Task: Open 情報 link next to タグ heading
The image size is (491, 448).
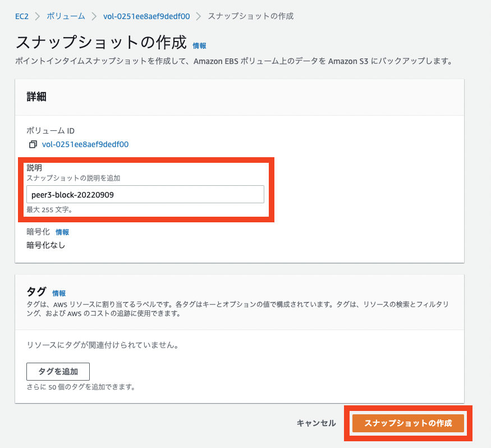Action: [x=59, y=293]
